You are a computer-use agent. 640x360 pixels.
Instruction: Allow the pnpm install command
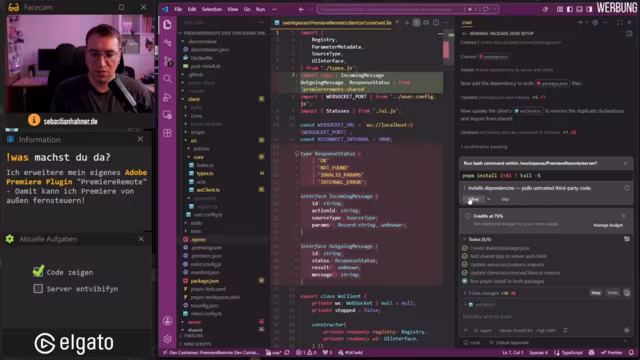tap(473, 199)
